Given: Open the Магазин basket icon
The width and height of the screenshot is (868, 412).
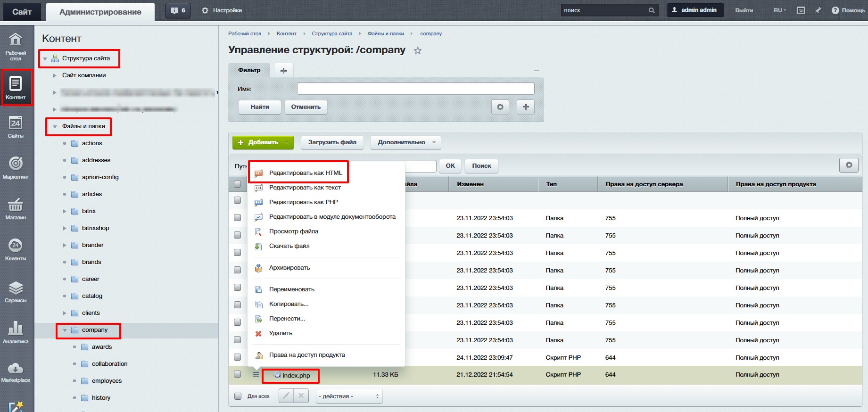Looking at the screenshot, I should pyautogui.click(x=16, y=208).
